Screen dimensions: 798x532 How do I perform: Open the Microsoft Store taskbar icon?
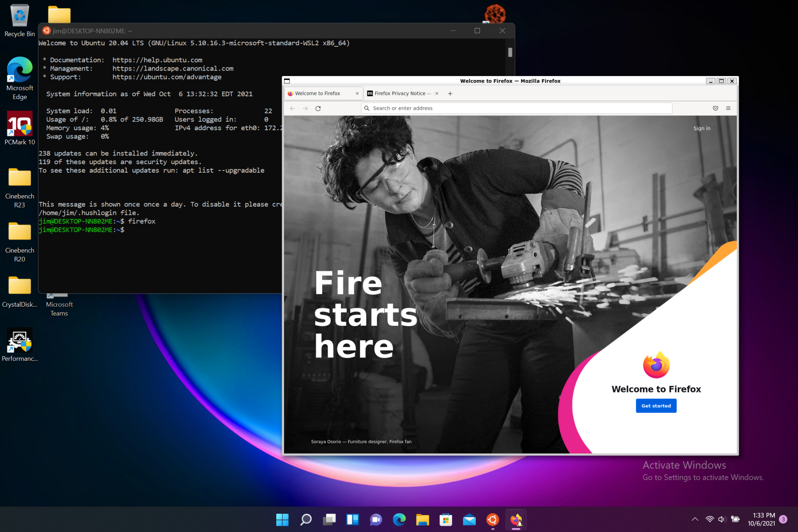coord(445,520)
